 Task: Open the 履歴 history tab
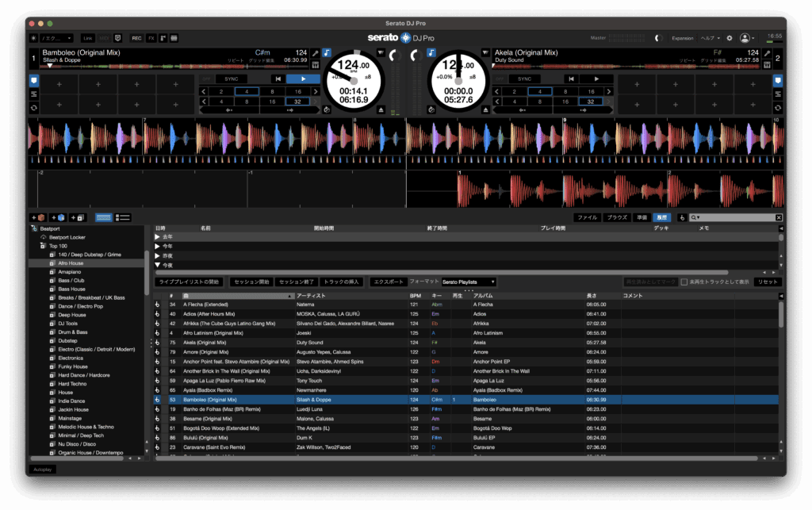pos(662,218)
